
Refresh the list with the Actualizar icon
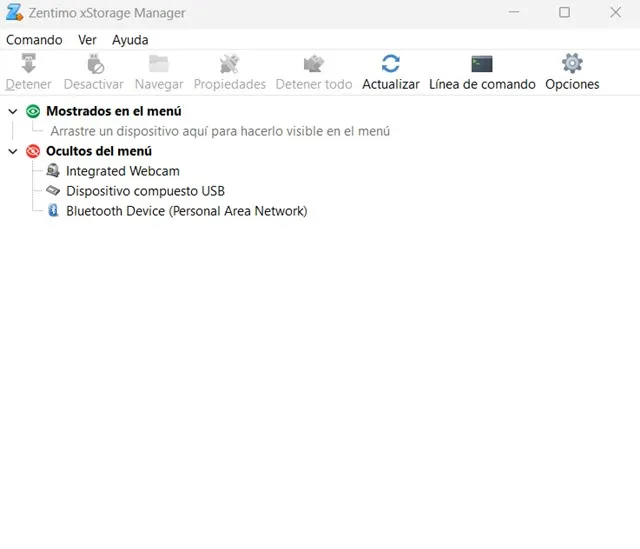click(391, 64)
